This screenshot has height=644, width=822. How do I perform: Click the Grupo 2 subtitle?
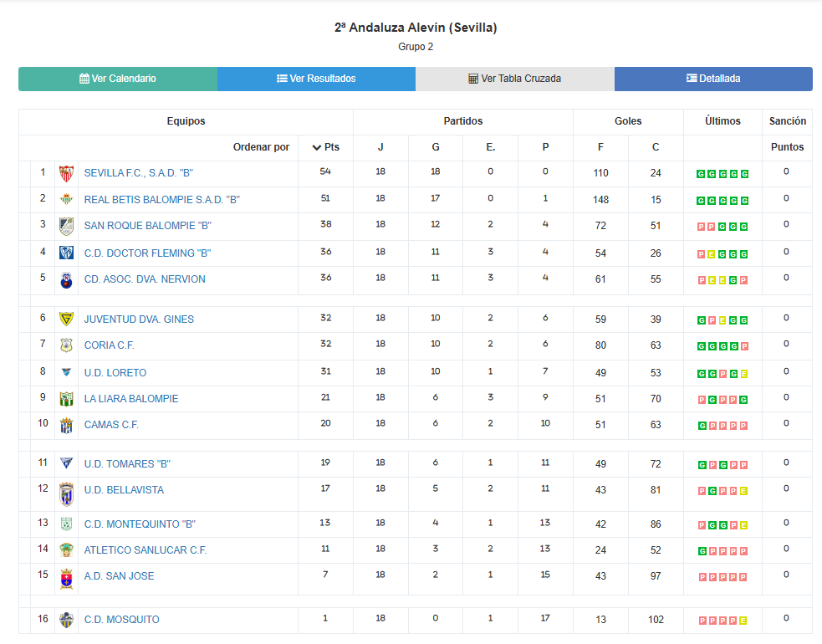[416, 47]
